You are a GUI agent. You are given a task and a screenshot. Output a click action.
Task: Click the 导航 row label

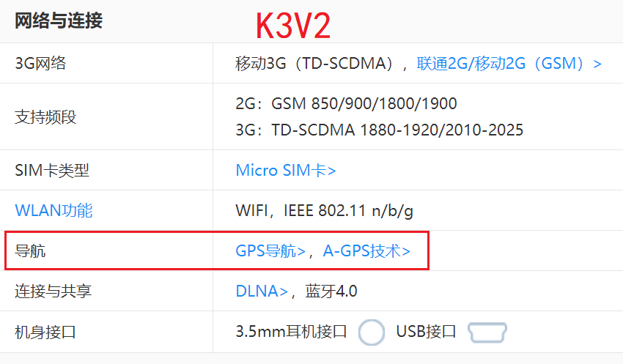[30, 251]
